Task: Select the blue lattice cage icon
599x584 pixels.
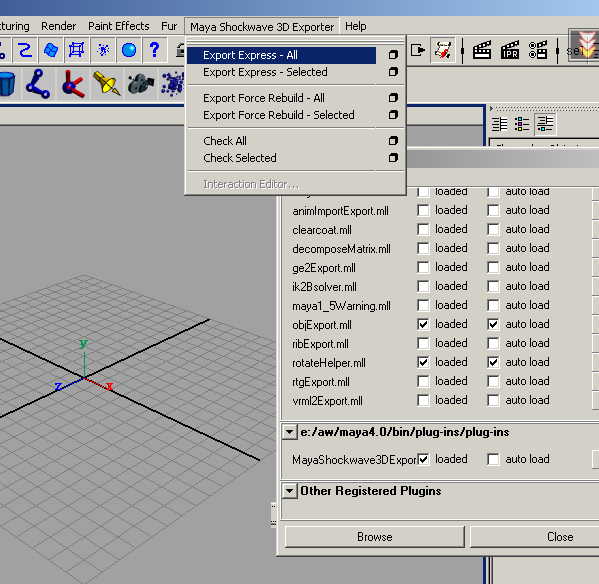Action: 76,50
